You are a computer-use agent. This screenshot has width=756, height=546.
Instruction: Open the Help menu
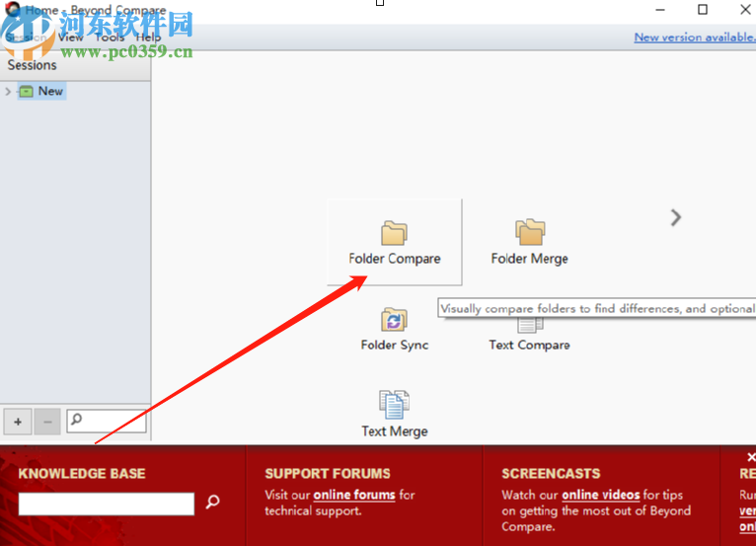point(148,38)
